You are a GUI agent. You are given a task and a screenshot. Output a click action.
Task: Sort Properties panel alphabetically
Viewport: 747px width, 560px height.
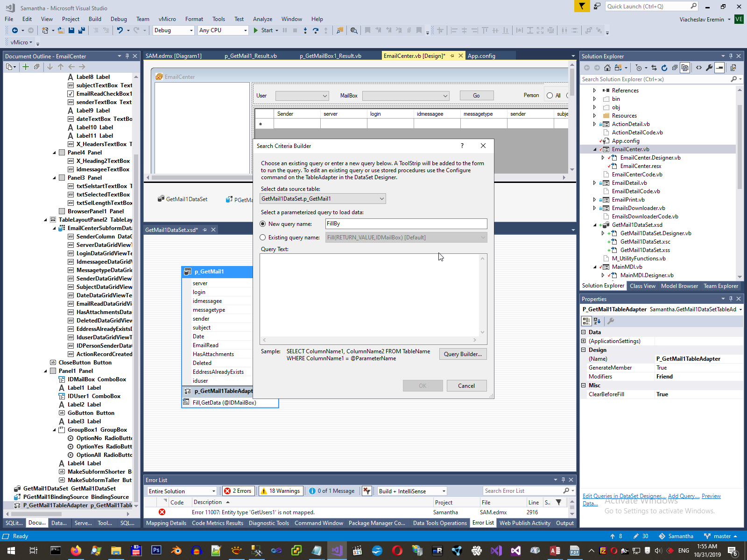pyautogui.click(x=597, y=321)
